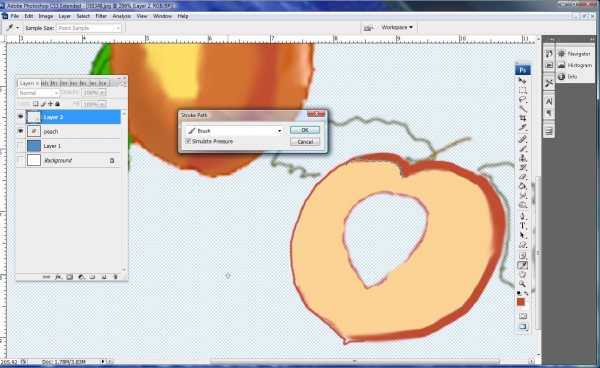Select the Hand tool
This screenshot has height=368, width=600.
[522, 275]
